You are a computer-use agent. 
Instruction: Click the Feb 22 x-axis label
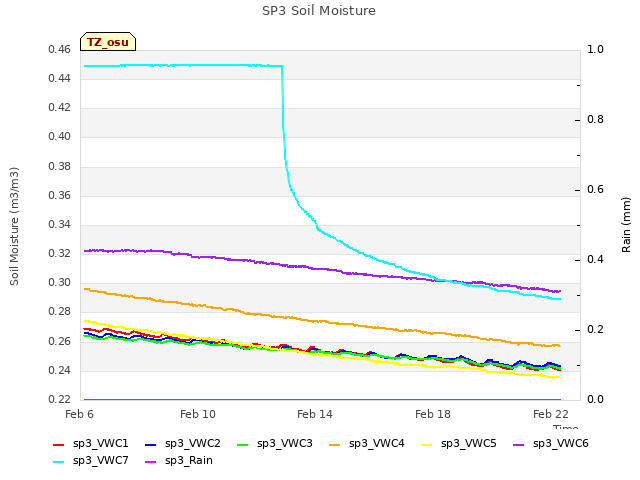(551, 414)
